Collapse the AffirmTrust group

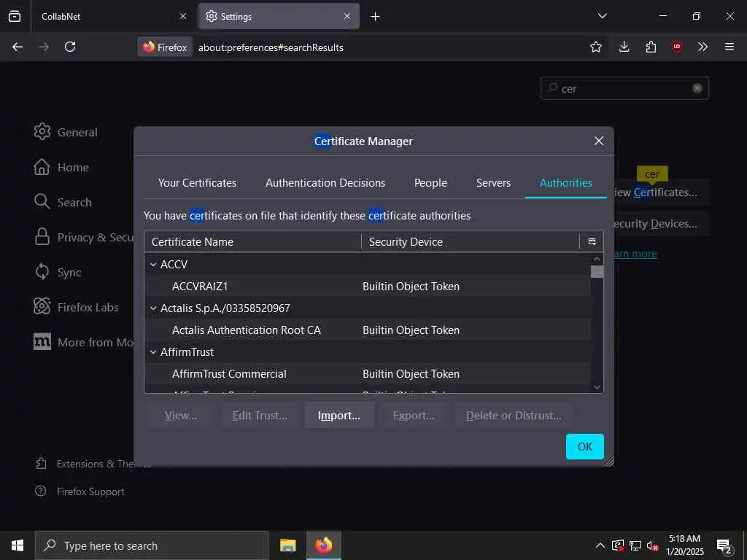click(153, 352)
